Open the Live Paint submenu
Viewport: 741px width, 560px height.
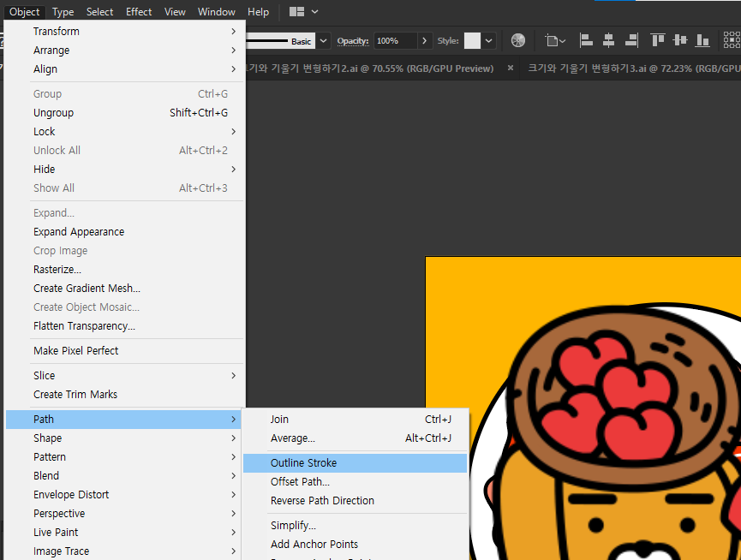[123, 533]
